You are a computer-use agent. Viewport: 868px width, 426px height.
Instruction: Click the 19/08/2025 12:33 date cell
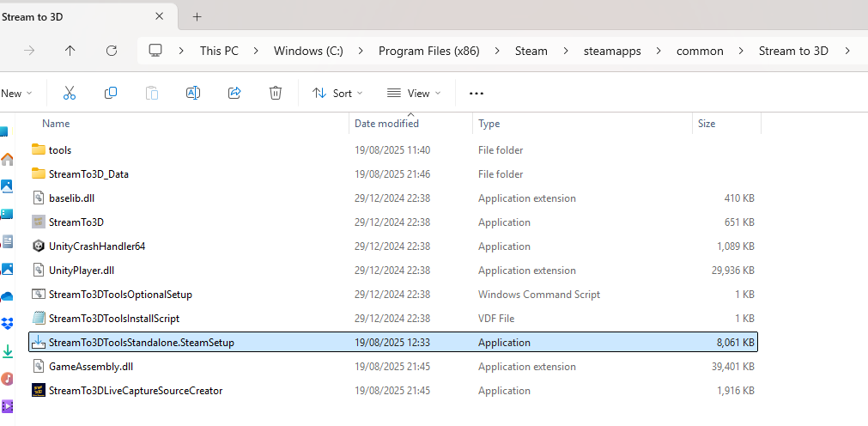[x=392, y=343]
